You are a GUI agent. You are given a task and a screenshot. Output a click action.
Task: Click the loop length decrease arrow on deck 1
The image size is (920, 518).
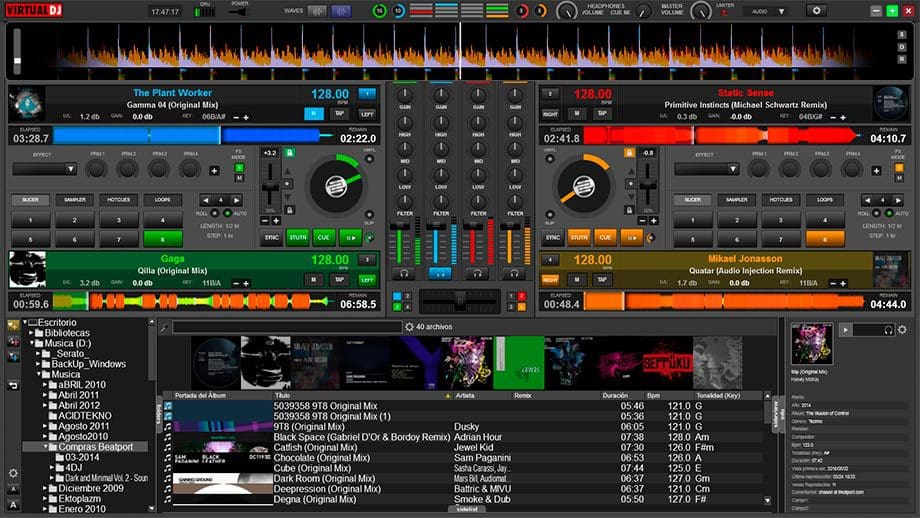205,200
